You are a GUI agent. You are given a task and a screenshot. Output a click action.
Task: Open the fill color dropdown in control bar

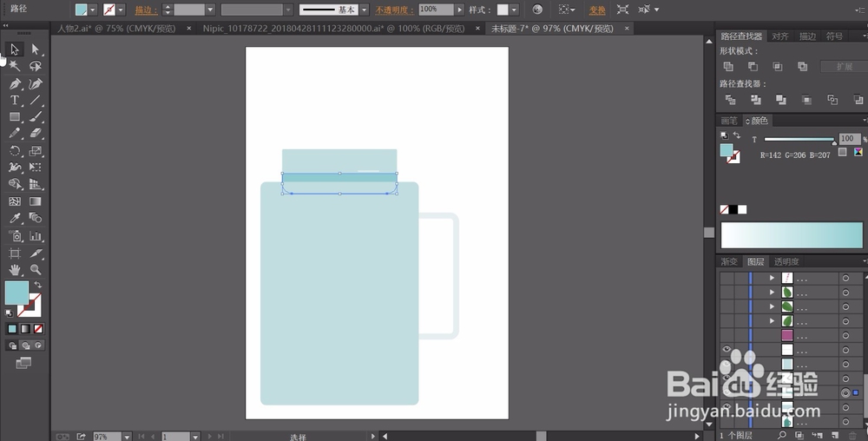tap(93, 10)
